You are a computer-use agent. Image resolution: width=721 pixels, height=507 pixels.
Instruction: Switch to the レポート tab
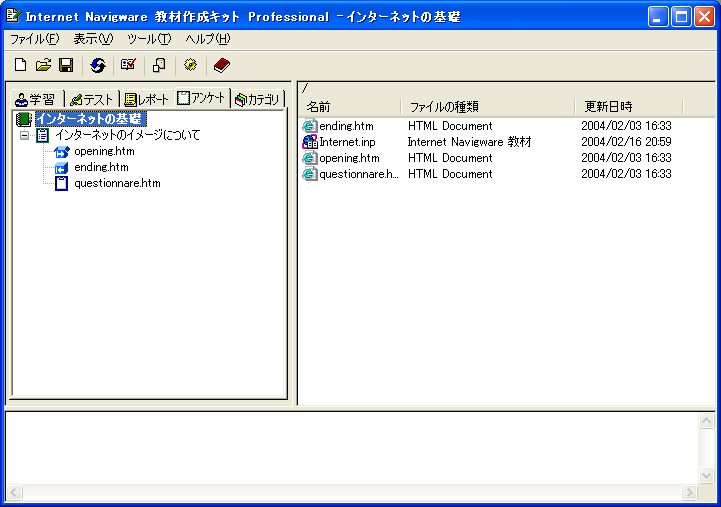(x=147, y=99)
